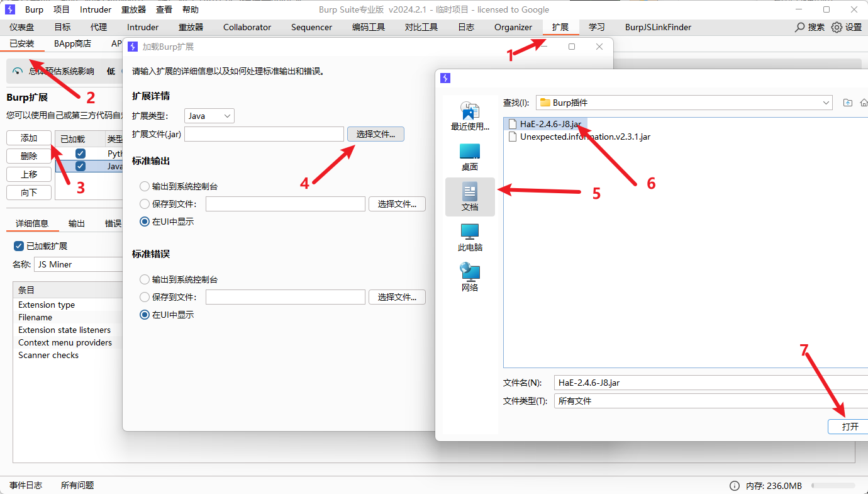Open the BurpJSLinkFinder tab
868x494 pixels.
[x=658, y=27]
